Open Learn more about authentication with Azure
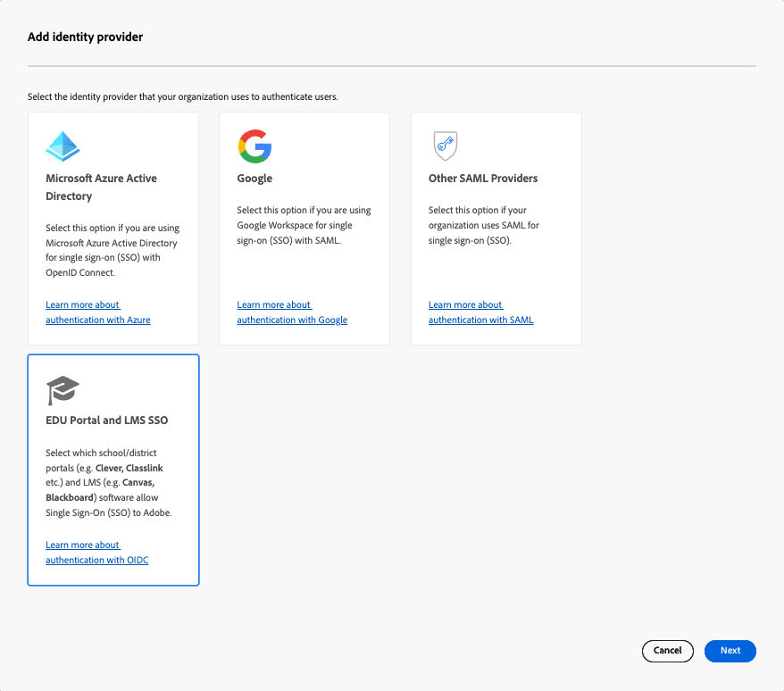Screen dimensions: 784x691 pyautogui.click(x=98, y=312)
